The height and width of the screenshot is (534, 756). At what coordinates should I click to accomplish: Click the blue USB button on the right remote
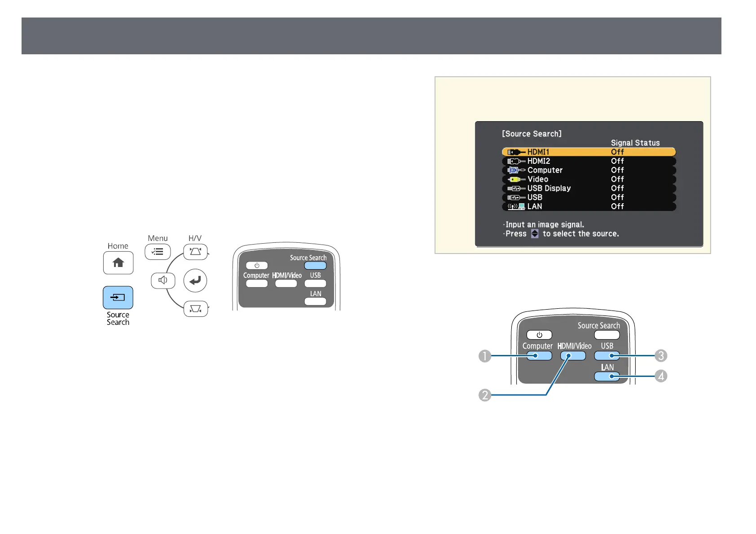607,356
